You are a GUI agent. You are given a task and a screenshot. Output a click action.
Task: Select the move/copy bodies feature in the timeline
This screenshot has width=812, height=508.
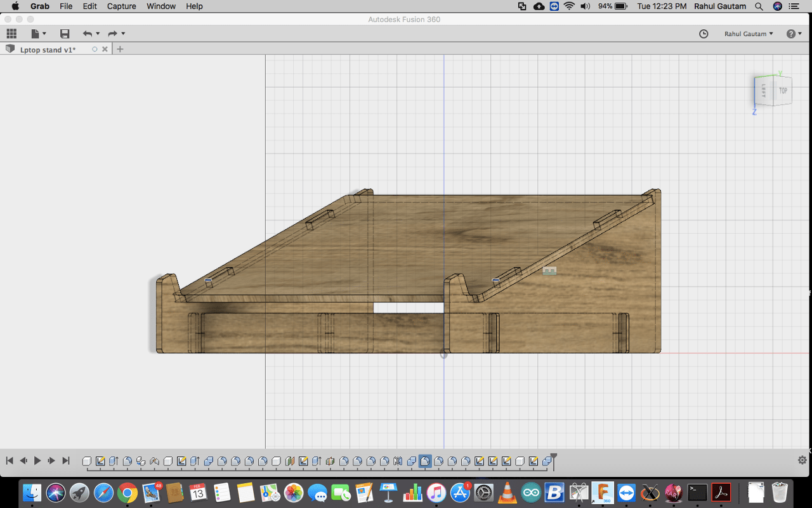pos(141,461)
